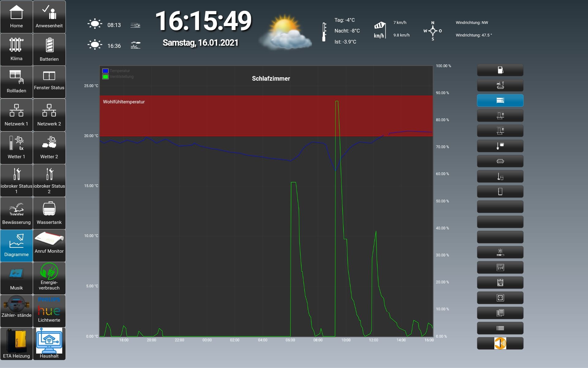This screenshot has height=368, width=588.
Task: Open the Wassertank tile
Action: click(49, 213)
